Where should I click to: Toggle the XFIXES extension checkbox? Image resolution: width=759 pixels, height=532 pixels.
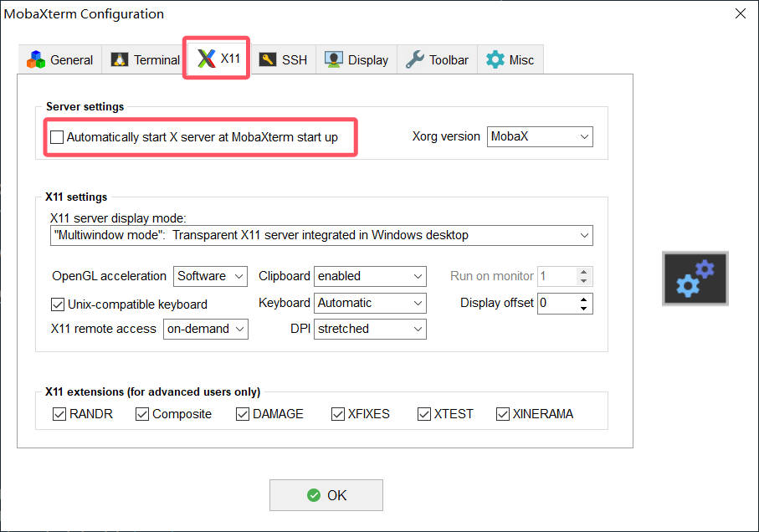338,414
